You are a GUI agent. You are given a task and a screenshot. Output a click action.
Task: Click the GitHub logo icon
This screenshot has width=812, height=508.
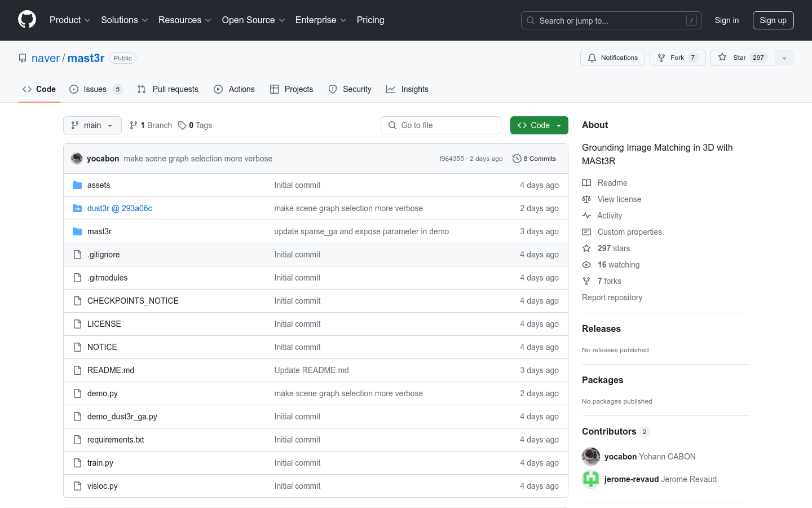coord(27,20)
